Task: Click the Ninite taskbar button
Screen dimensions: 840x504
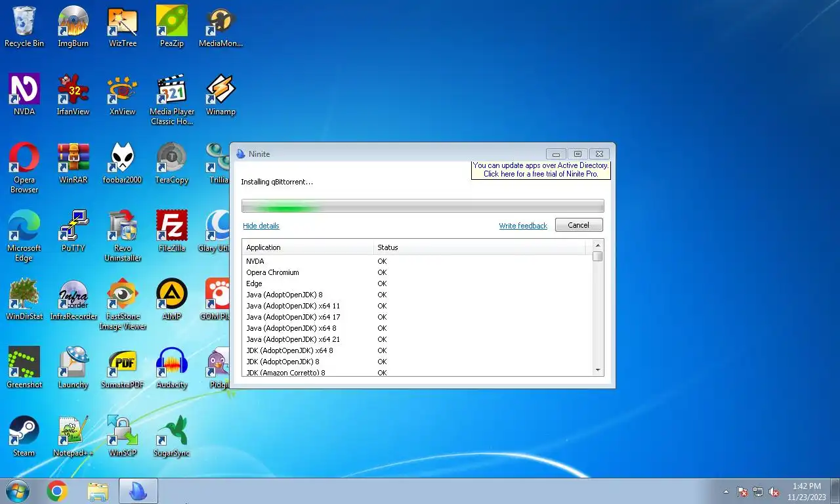Action: pos(138,491)
